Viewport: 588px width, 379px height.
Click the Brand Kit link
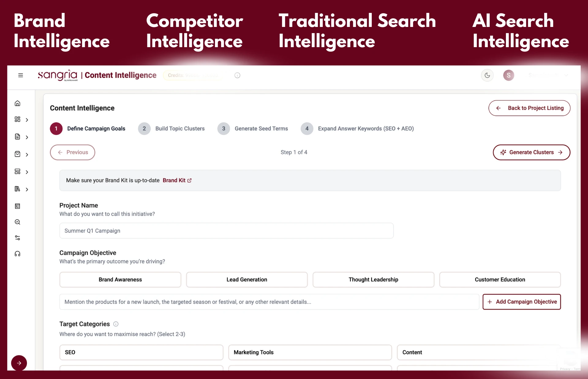pyautogui.click(x=177, y=180)
